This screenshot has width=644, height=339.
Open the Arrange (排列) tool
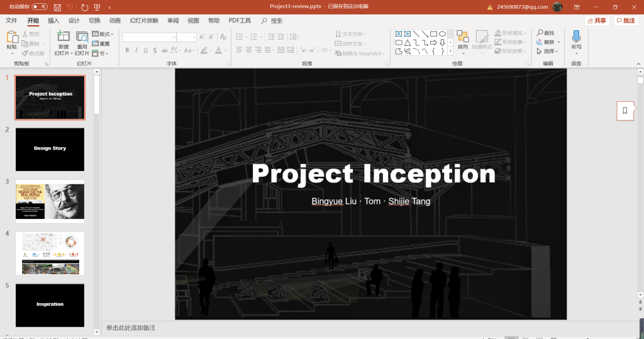point(463,40)
